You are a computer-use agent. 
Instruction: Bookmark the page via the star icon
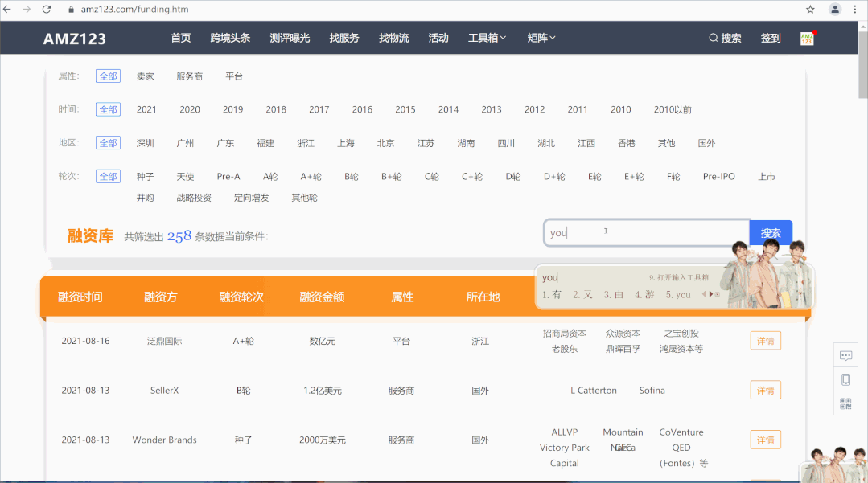(x=809, y=10)
